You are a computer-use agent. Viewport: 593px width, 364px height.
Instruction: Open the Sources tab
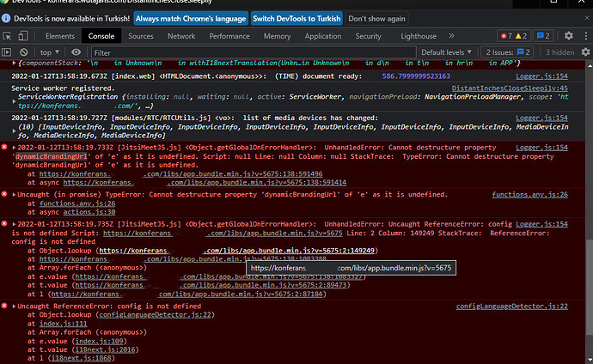coord(141,36)
